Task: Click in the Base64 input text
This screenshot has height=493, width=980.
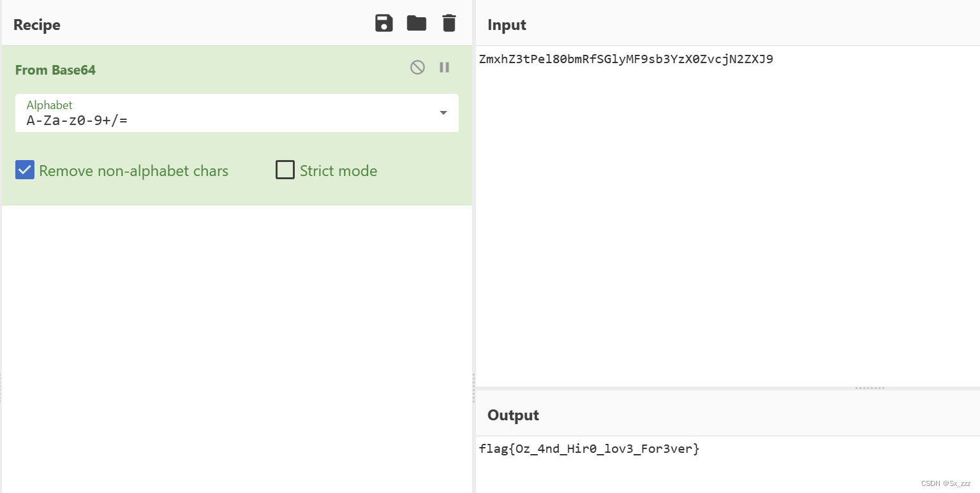Action: [626, 59]
